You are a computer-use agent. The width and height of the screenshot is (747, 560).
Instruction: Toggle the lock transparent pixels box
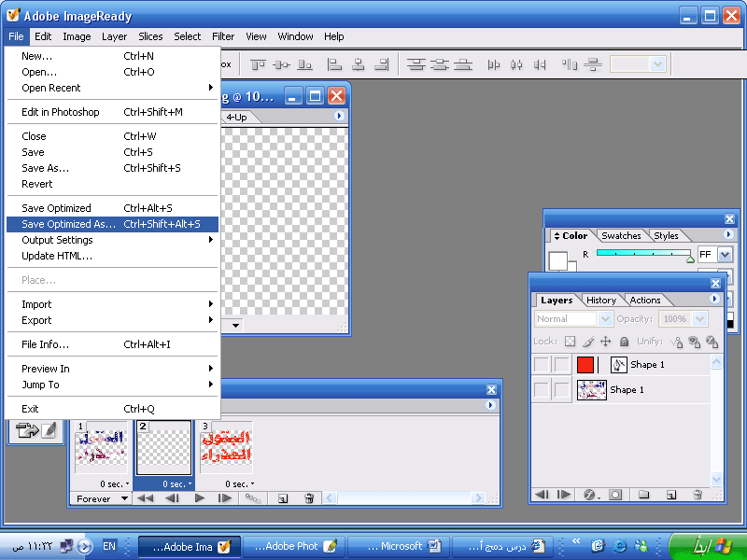click(x=570, y=342)
